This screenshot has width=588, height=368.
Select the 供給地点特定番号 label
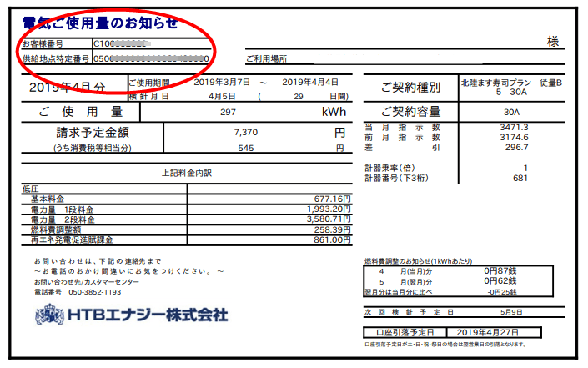(56, 58)
